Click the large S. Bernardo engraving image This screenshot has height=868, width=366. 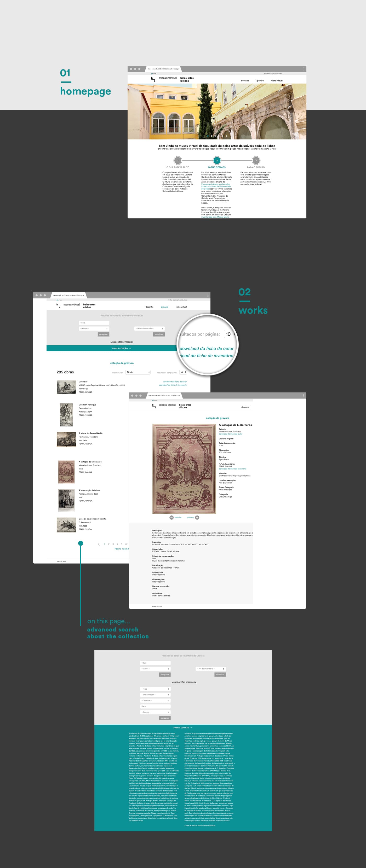point(184,469)
